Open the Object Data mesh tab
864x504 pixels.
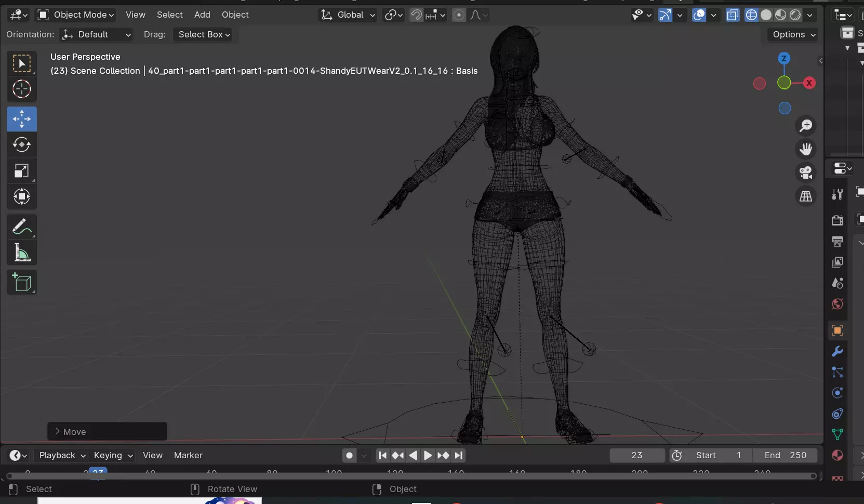pos(838,434)
